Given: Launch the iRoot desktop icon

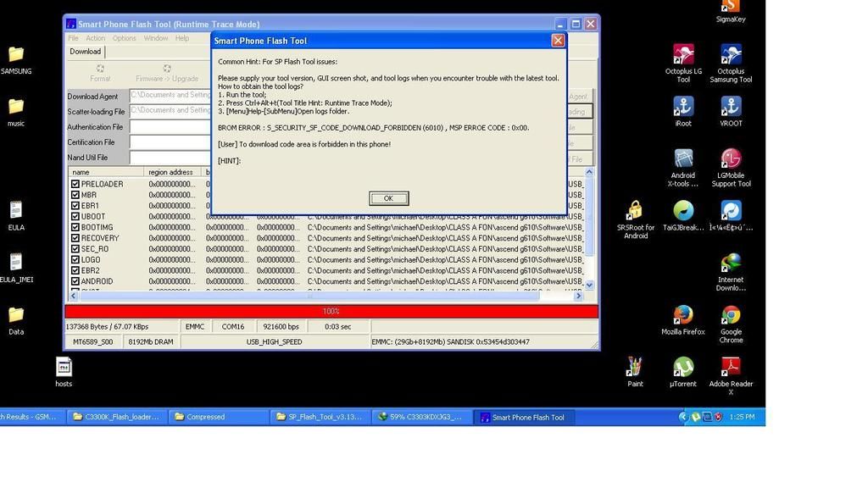Looking at the screenshot, I should point(683,107).
